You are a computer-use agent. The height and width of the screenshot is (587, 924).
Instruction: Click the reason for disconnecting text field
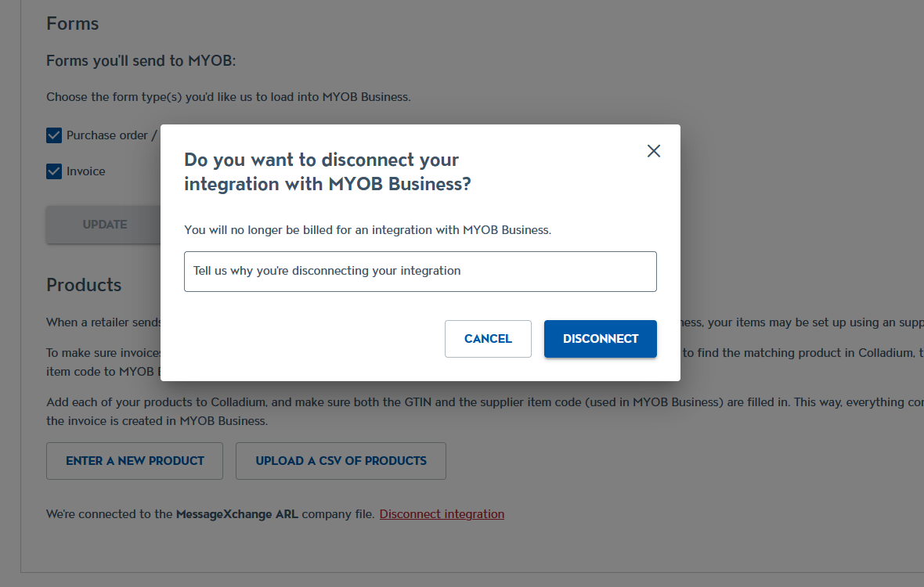coord(420,272)
